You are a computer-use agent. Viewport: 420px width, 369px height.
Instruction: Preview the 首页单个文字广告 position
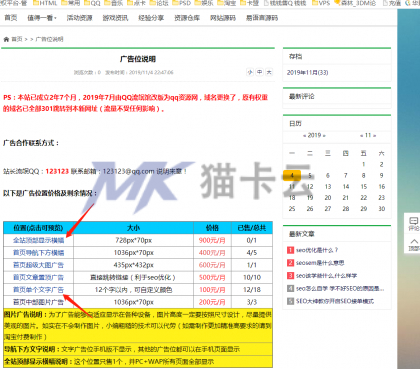click(38, 290)
